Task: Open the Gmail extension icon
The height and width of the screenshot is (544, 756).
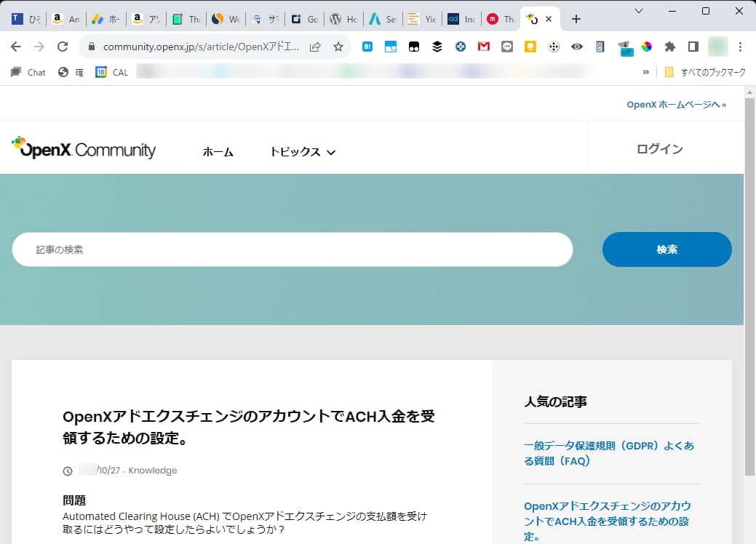Action: (484, 47)
